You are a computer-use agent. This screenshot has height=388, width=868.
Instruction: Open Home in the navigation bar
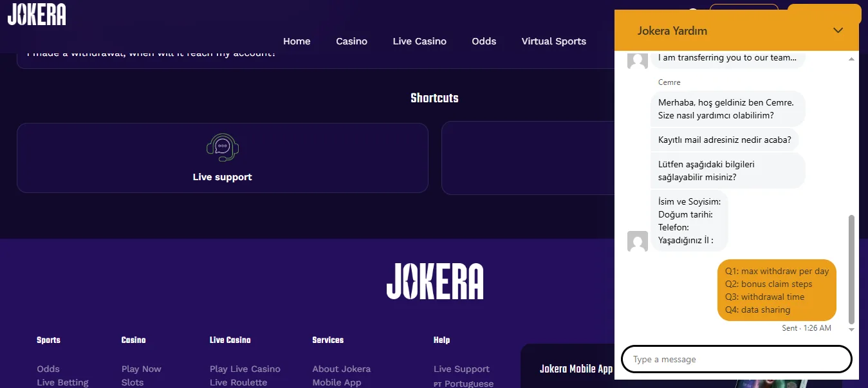[297, 41]
